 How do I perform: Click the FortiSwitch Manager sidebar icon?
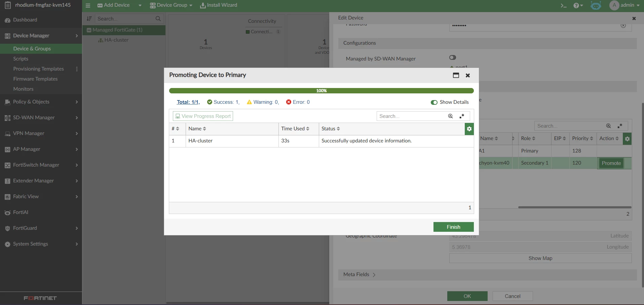[x=7, y=165]
